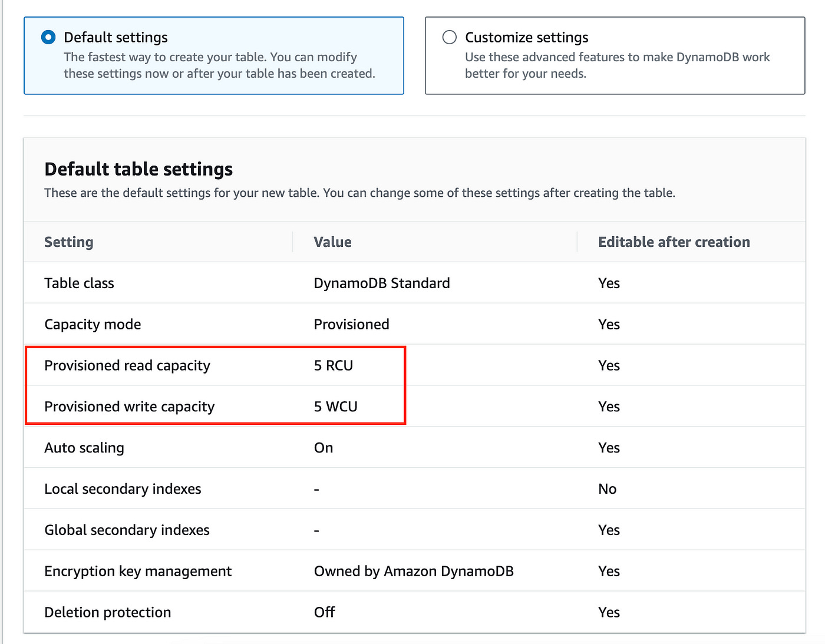Click the Owned by Amazon DynamoDB value
Viewport: 825px width, 644px height.
(414, 572)
